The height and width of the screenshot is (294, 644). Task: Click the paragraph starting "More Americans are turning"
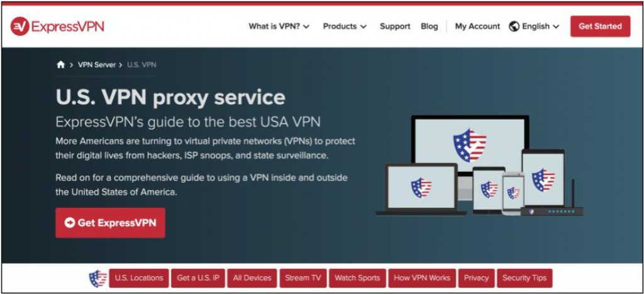click(x=206, y=149)
